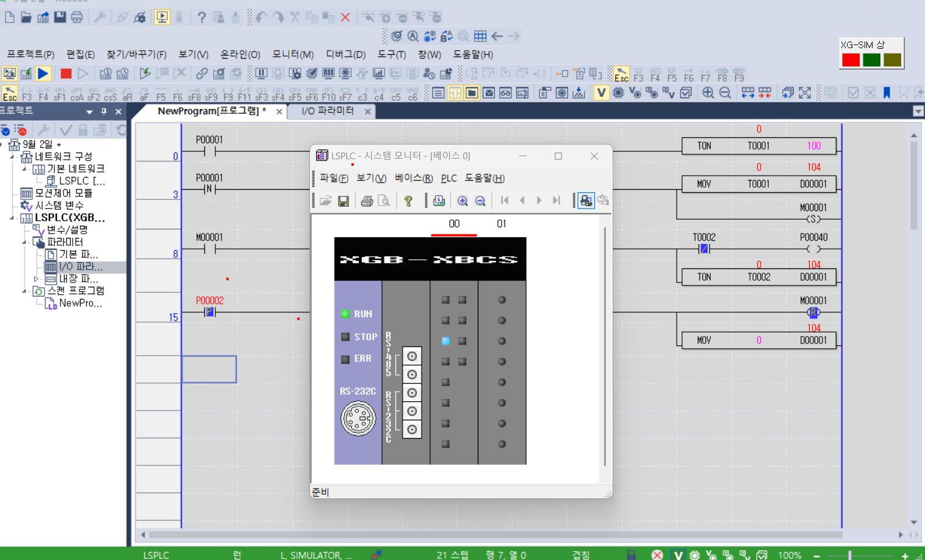This screenshot has height=560, width=925.
Task: Start the simulator with the blue Run icon
Action: [41, 74]
